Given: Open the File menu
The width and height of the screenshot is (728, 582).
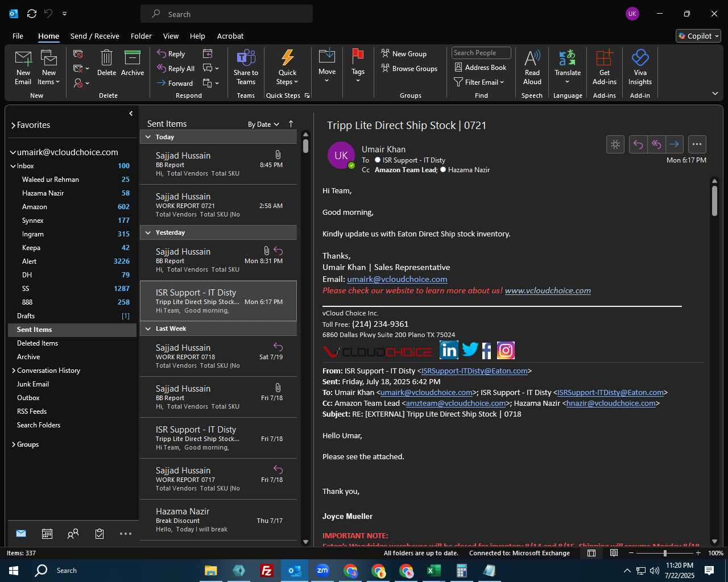Looking at the screenshot, I should click(18, 36).
